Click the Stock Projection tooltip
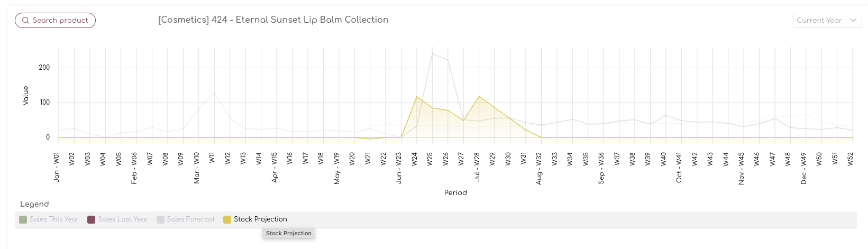Viewport: 868px width, 249px height. click(x=289, y=233)
